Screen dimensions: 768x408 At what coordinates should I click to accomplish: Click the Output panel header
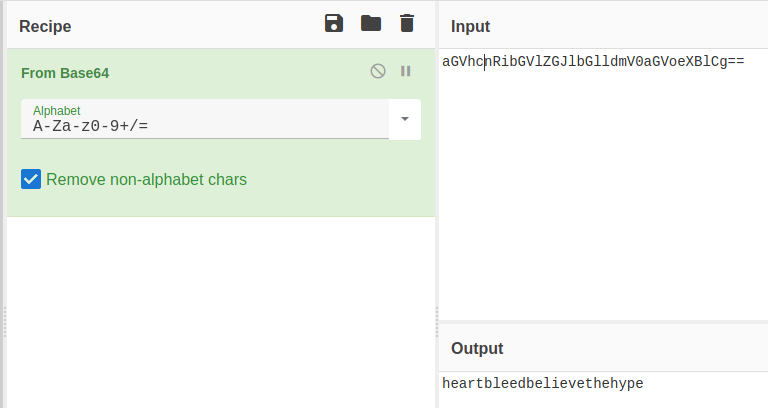[477, 349]
